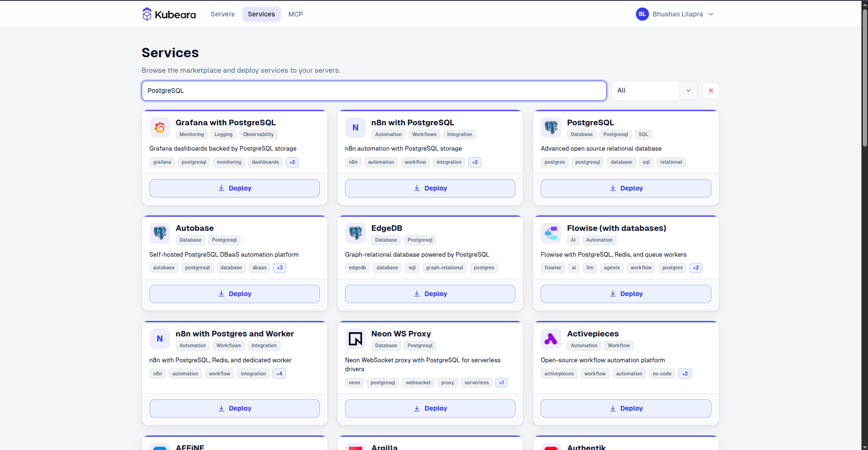Click the serverless tag on Neon card
Screen dimensions: 868x450
point(476,383)
